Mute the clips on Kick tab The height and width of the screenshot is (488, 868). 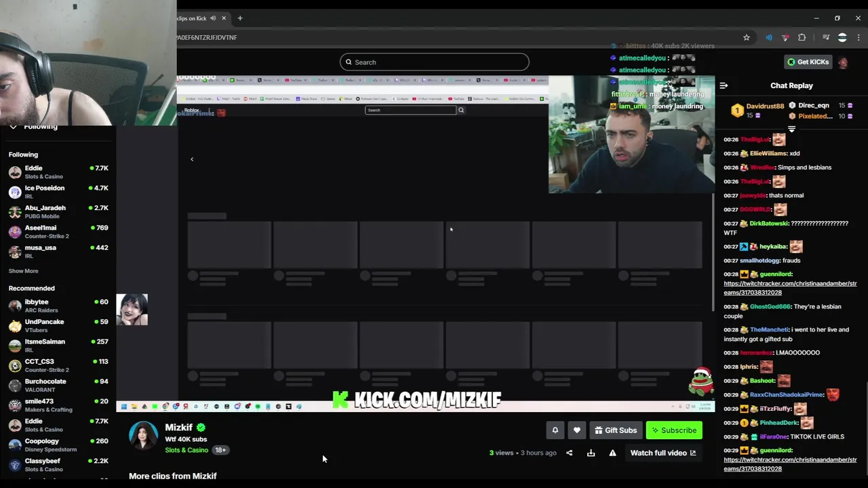(x=213, y=18)
